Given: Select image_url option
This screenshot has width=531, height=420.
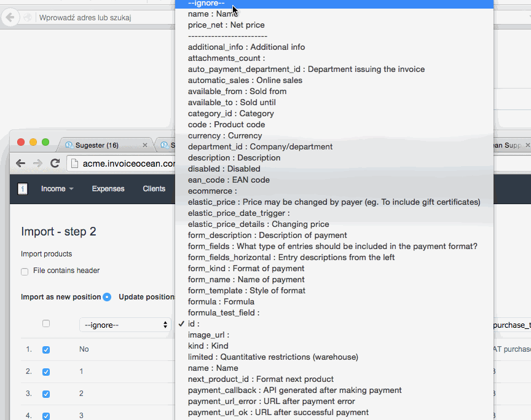Looking at the screenshot, I should tap(334, 335).
